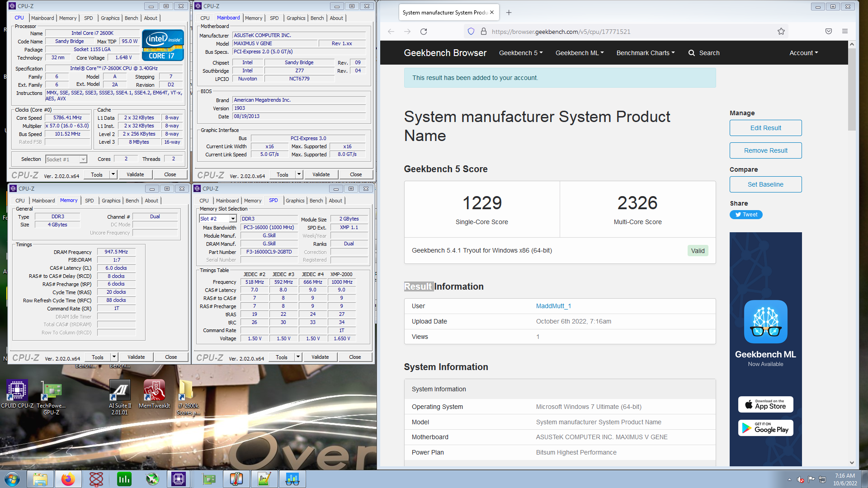The width and height of the screenshot is (868, 488).
Task: Open green bar-chart taskbar app
Action: (x=124, y=479)
